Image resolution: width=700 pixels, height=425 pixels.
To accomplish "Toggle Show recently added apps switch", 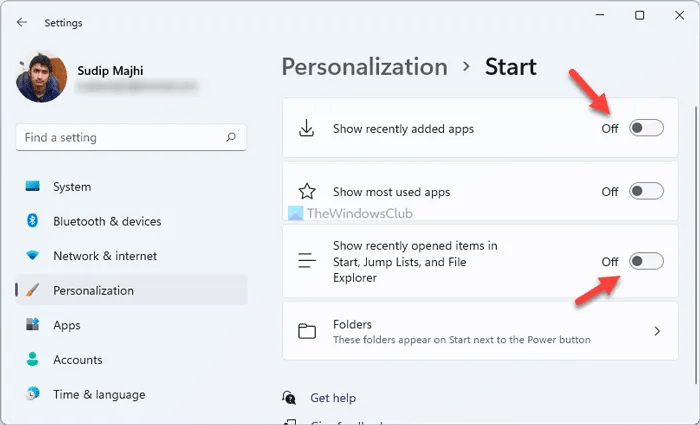I will coord(646,128).
